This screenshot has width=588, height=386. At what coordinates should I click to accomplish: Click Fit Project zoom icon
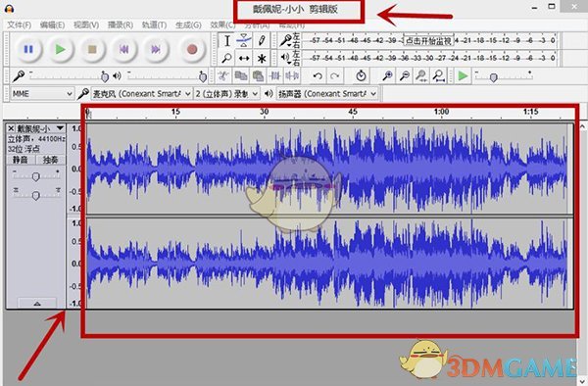[x=438, y=76]
